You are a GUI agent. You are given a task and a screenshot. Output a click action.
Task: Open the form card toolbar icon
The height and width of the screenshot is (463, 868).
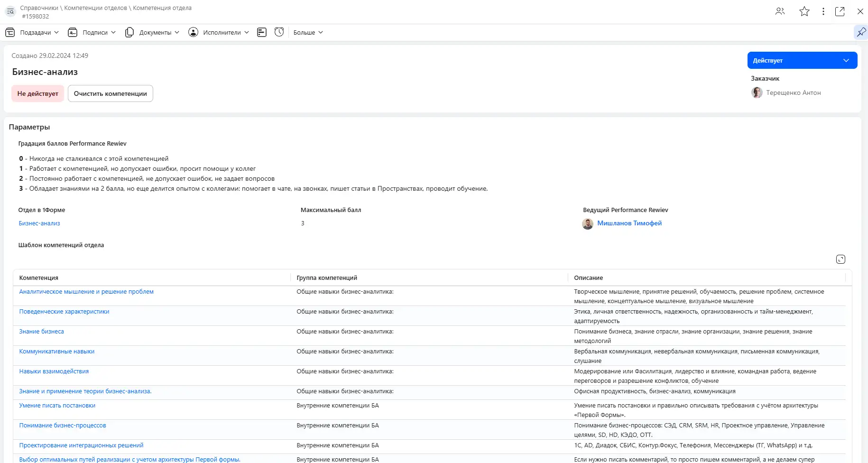262,32
